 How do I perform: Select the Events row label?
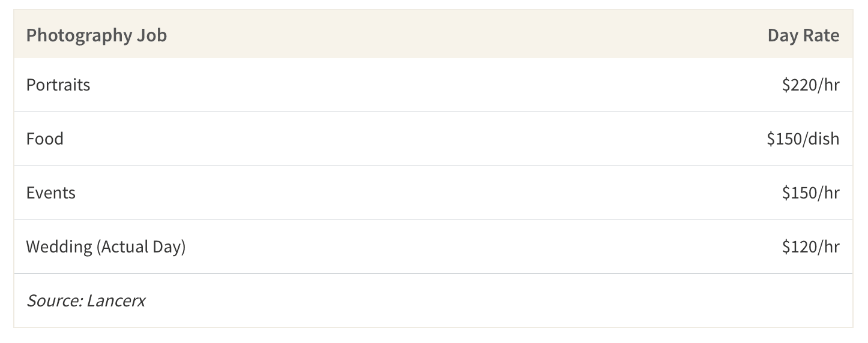pos(51,192)
